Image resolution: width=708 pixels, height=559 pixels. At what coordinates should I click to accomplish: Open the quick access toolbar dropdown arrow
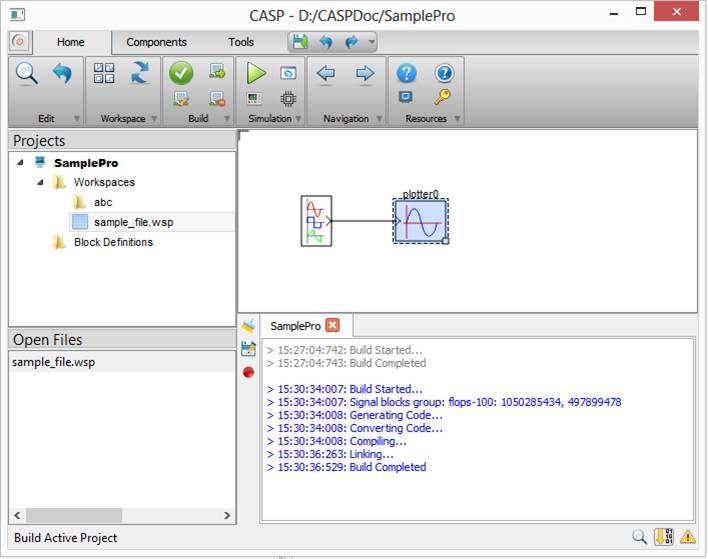pyautogui.click(x=372, y=43)
